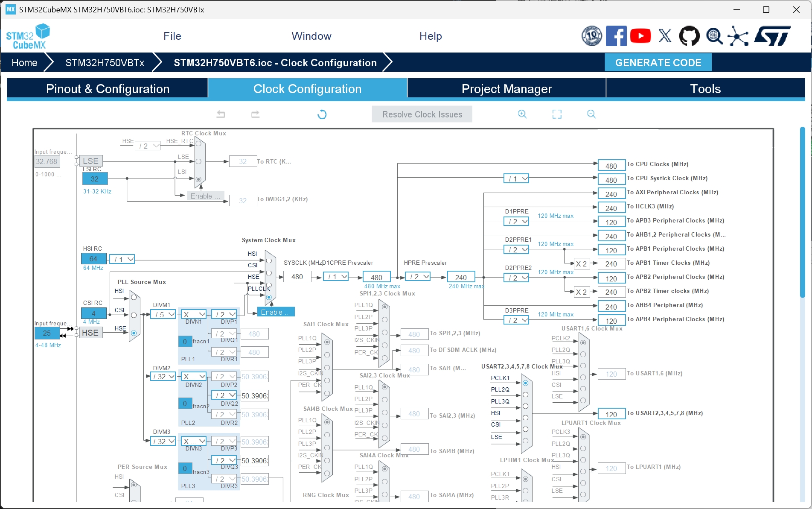
Task: Click the ST community network icon
Action: (738, 36)
